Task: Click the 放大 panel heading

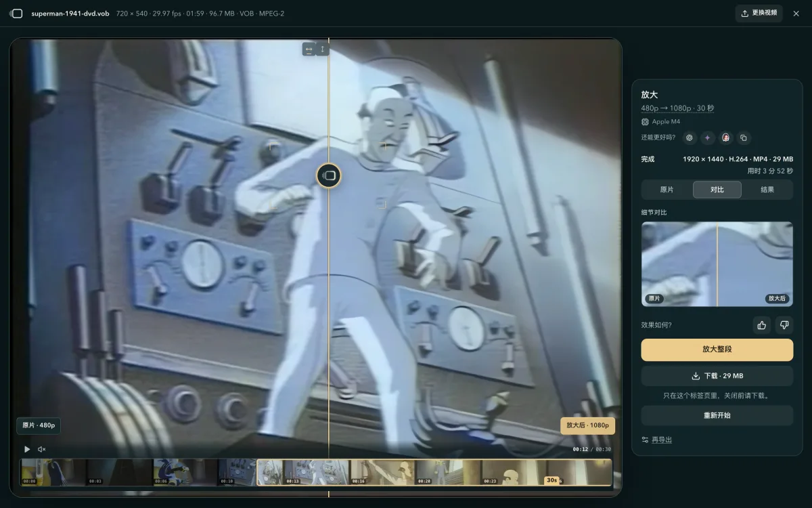Action: (650, 95)
